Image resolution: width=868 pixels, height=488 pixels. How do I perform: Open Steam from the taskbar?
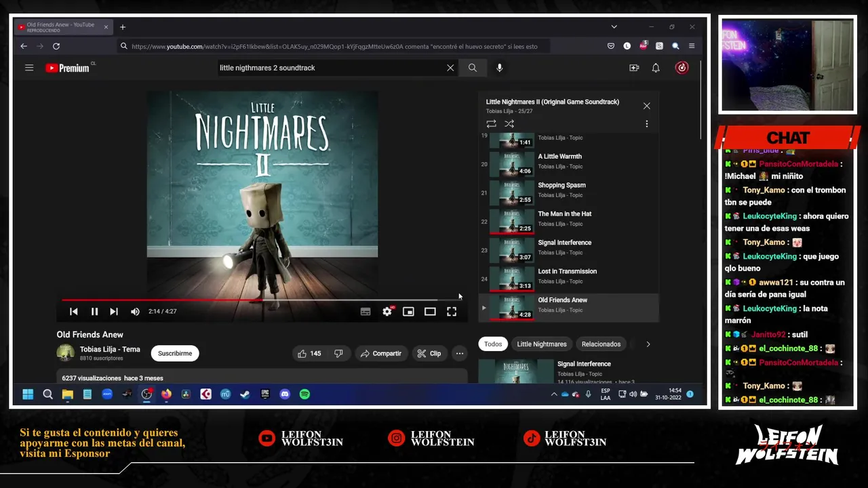tap(245, 394)
